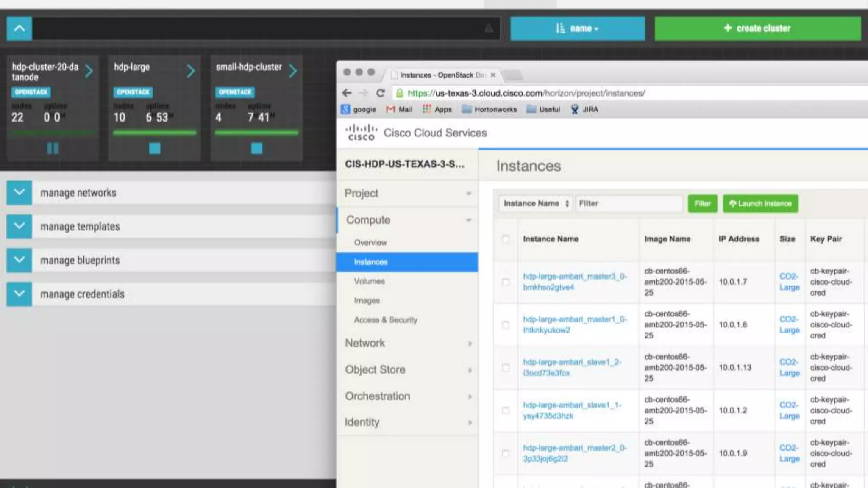Collapse panel with top-left up-chevron button
The height and width of the screenshot is (488, 868).
[x=19, y=28]
